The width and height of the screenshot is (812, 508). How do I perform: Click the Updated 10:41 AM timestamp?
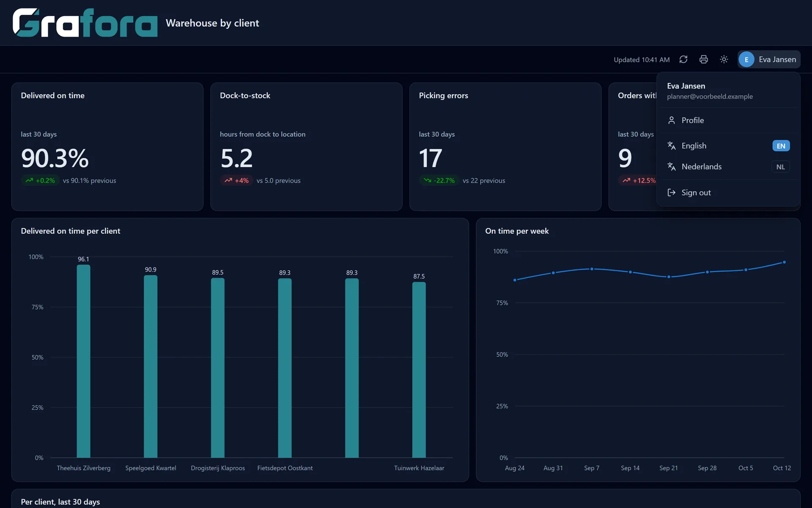pyautogui.click(x=642, y=60)
